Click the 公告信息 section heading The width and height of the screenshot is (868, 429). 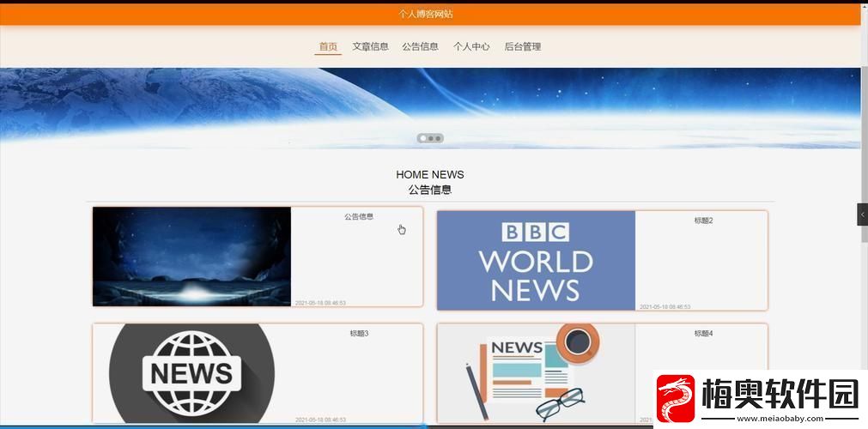coord(430,190)
